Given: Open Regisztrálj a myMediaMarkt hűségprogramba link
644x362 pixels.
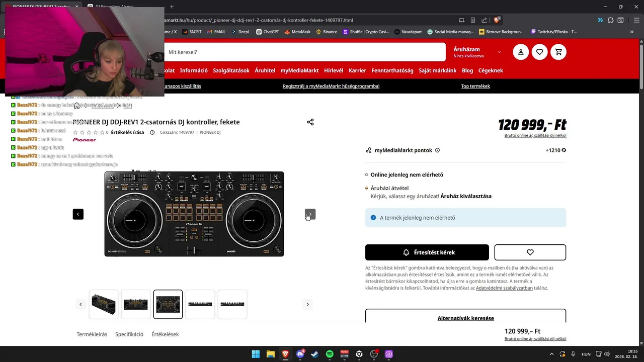Looking at the screenshot, I should coord(331,86).
